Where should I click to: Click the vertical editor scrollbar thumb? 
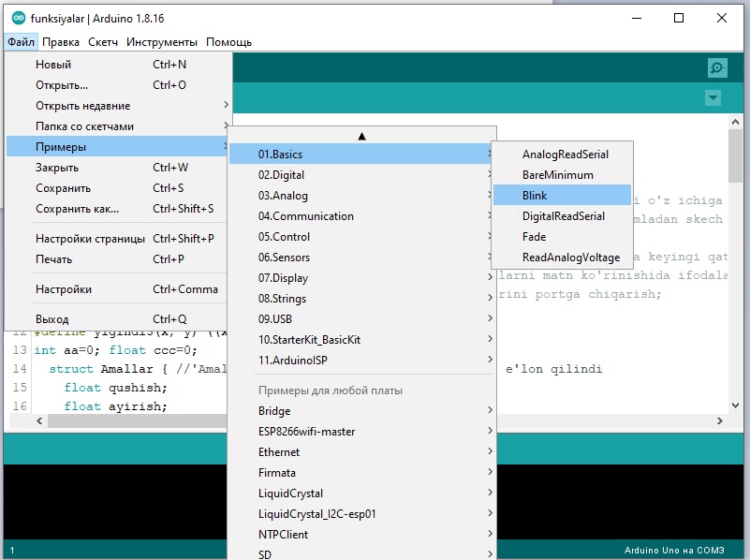point(735,155)
